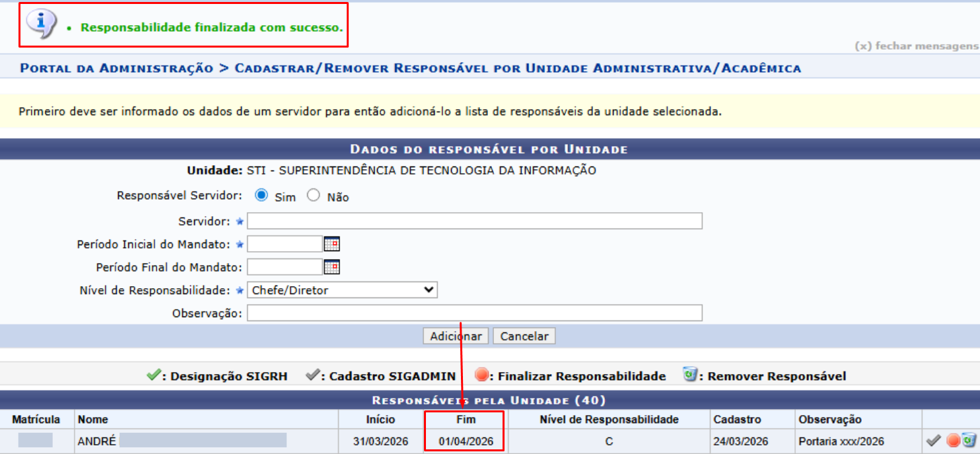Open calendar for Período Inicial do Mandato

click(332, 245)
